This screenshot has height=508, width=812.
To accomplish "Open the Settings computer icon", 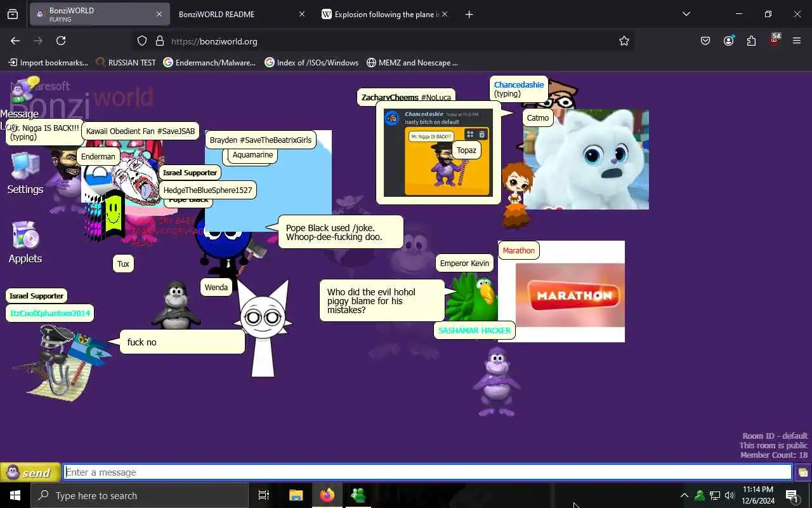I will click(x=25, y=166).
